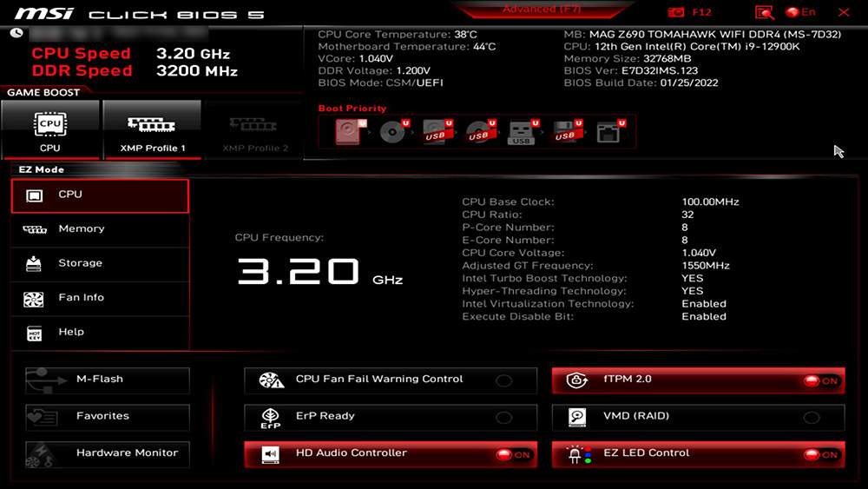Open the Memory section
Viewport: 868px width, 489px height.
(x=100, y=230)
